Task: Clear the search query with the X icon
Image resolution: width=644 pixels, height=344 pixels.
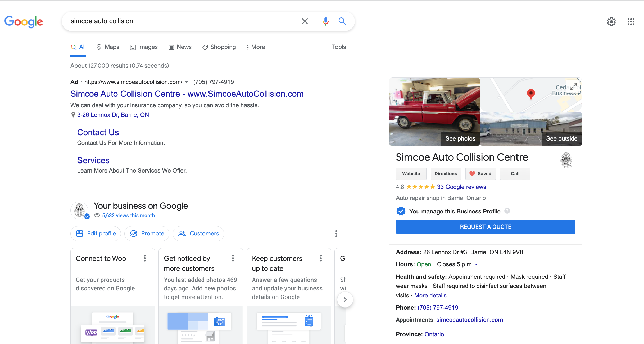Action: tap(305, 21)
